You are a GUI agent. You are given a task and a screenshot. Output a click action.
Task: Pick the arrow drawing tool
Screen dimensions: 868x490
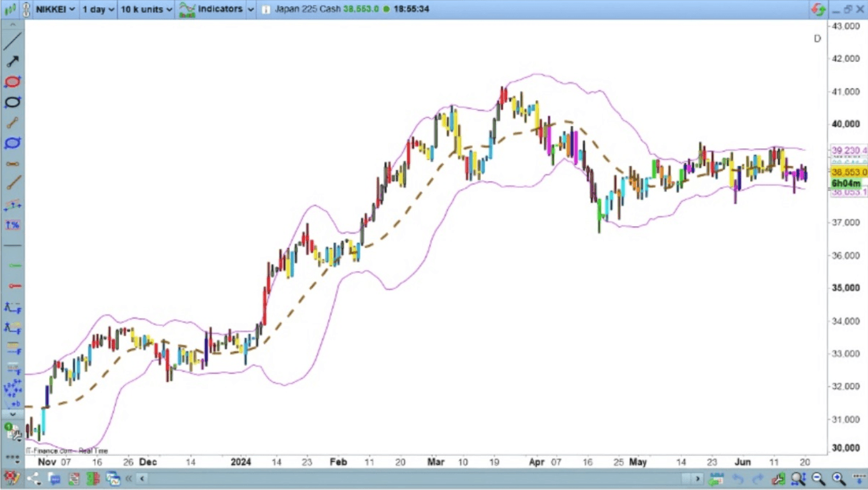(12, 61)
